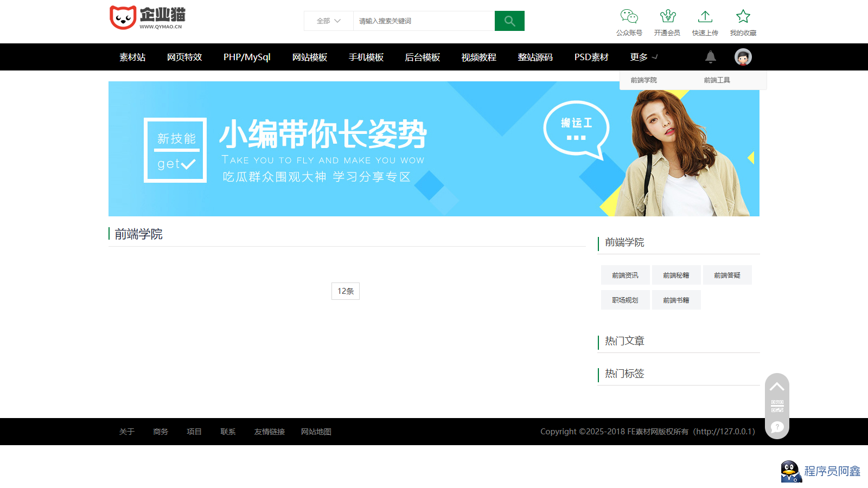Open 视频教程 menu item

[x=479, y=57]
